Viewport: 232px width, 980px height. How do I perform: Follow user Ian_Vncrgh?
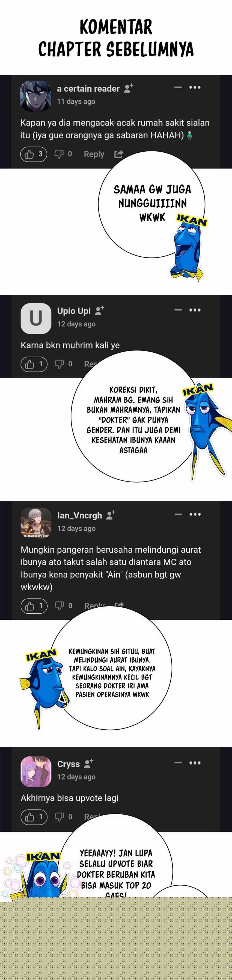point(111,515)
